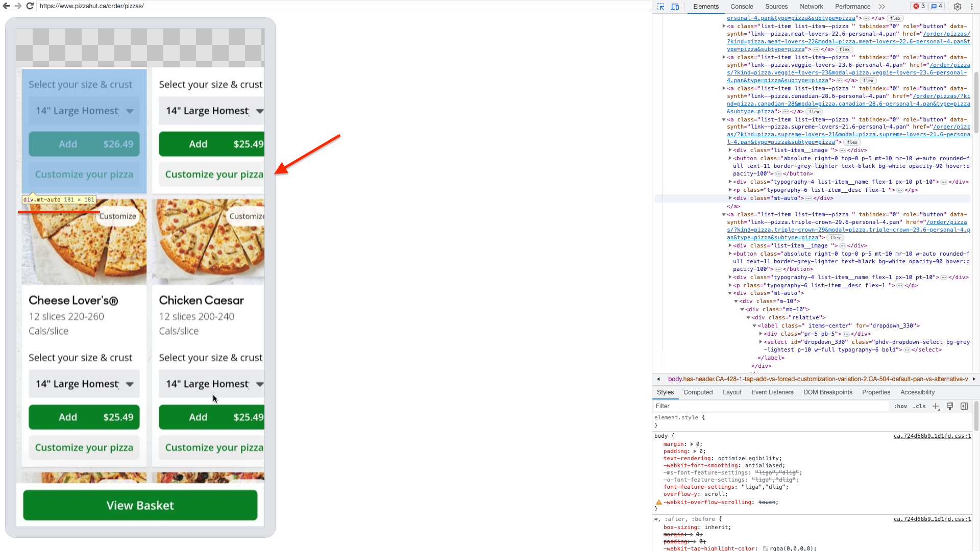This screenshot has height=551, width=980.
Task: Add Cheese Lover's pizza for $25.49
Action: (x=84, y=417)
